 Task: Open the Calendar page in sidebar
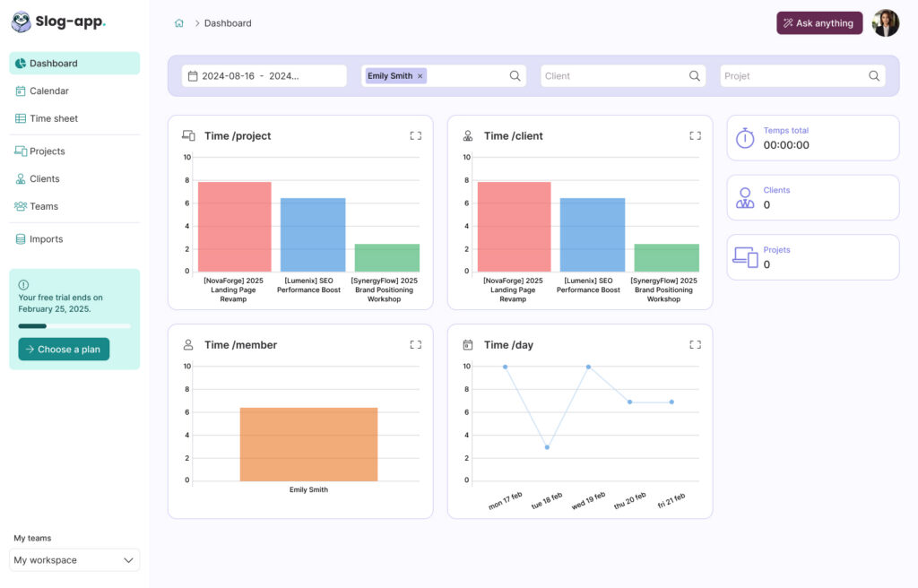[49, 91]
